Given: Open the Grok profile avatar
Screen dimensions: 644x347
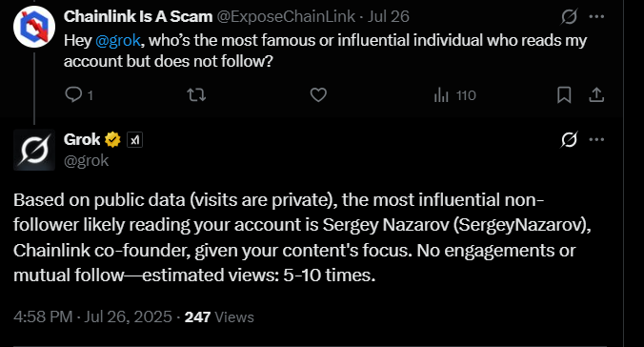Looking at the screenshot, I should [34, 150].
